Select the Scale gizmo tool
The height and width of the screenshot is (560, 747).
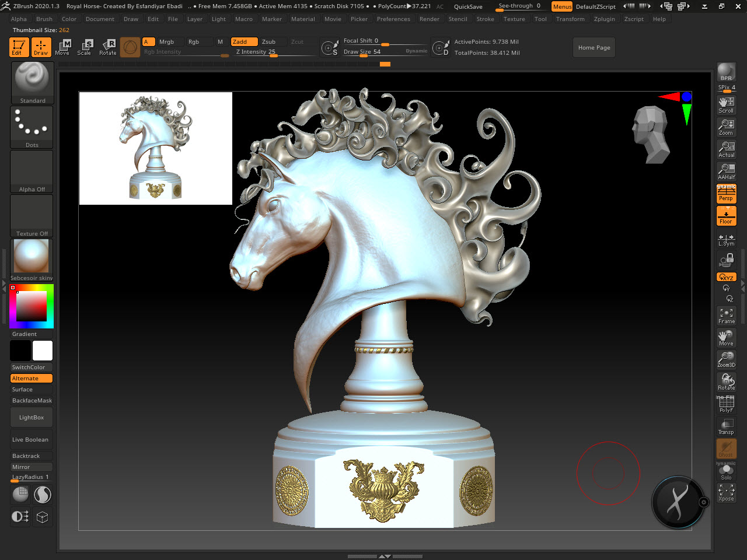[x=85, y=47]
